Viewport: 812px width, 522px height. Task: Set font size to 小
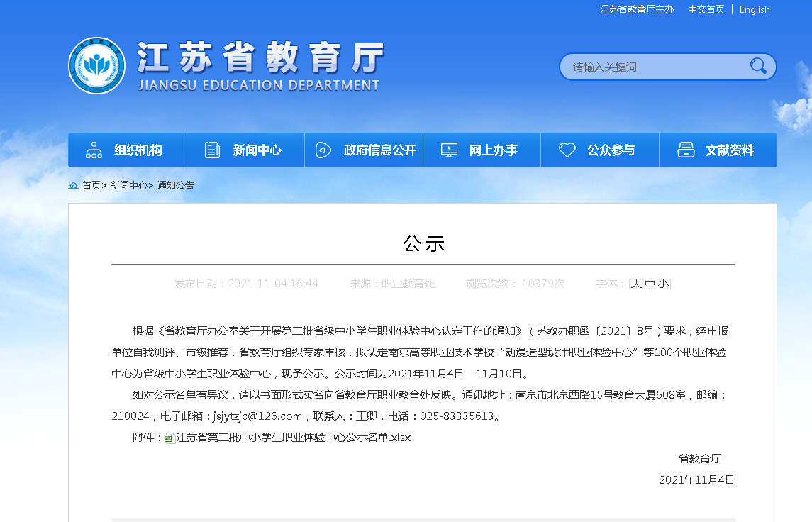coord(663,284)
